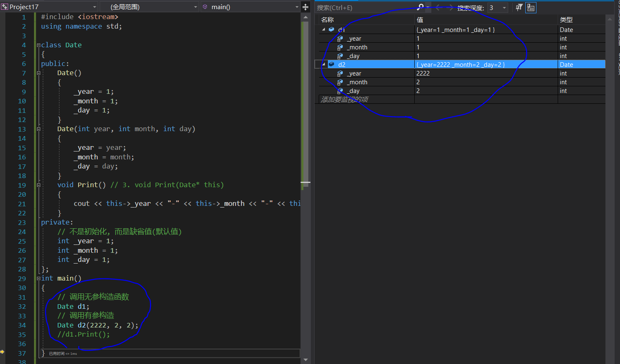Collapse the int main() function block
The height and width of the screenshot is (364, 620).
[39, 278]
